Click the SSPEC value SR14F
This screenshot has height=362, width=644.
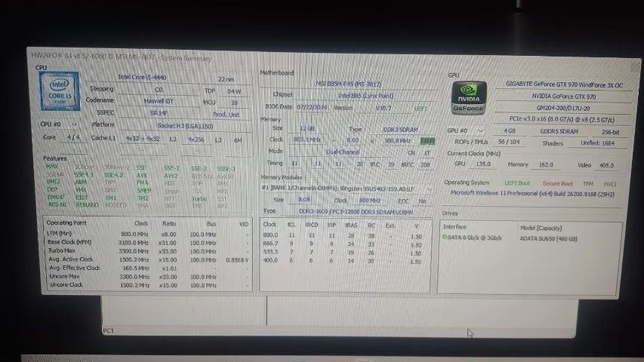pos(159,113)
